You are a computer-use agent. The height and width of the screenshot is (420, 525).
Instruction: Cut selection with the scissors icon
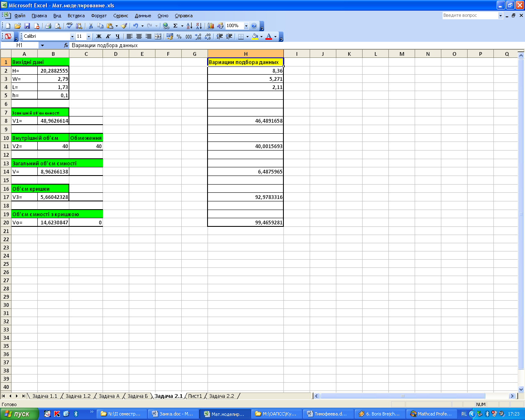coord(91,26)
